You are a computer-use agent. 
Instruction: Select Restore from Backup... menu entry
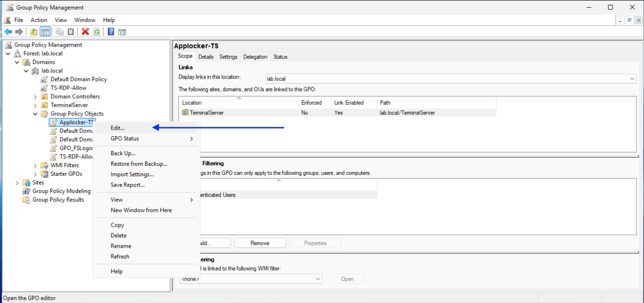coord(147,164)
